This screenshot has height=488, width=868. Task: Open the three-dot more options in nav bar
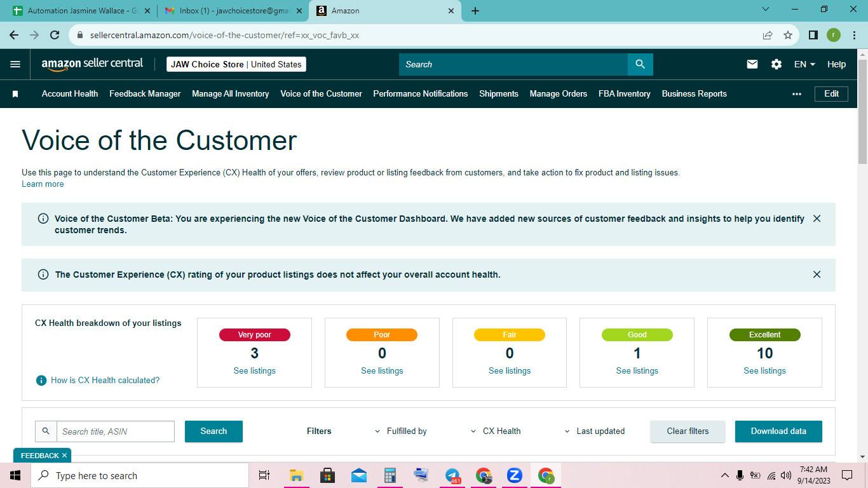click(797, 94)
